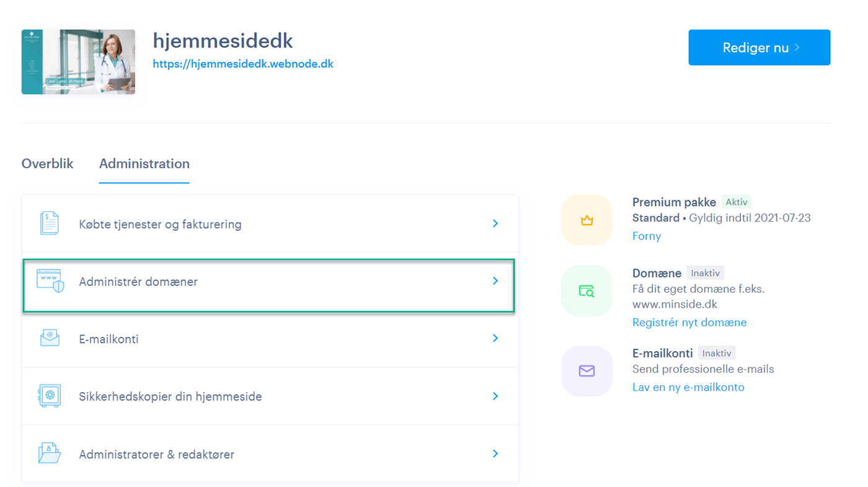868x487 pixels.
Task: Open the Forny renewal link
Action: (647, 236)
